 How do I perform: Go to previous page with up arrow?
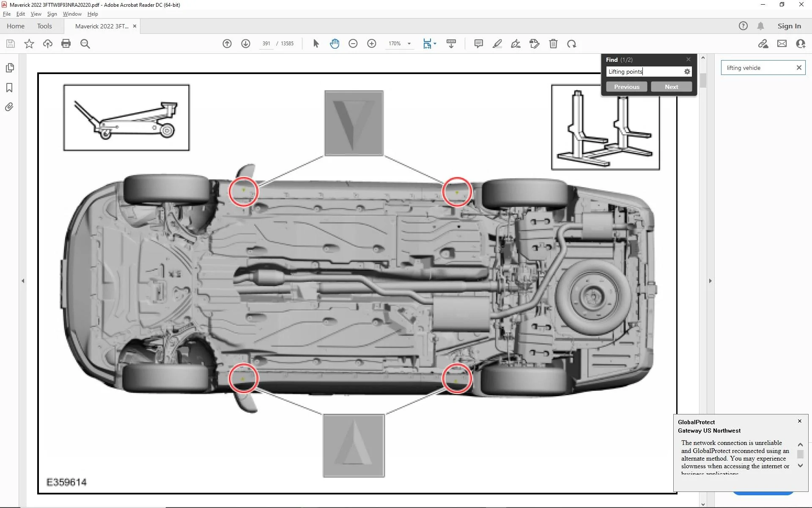(227, 44)
